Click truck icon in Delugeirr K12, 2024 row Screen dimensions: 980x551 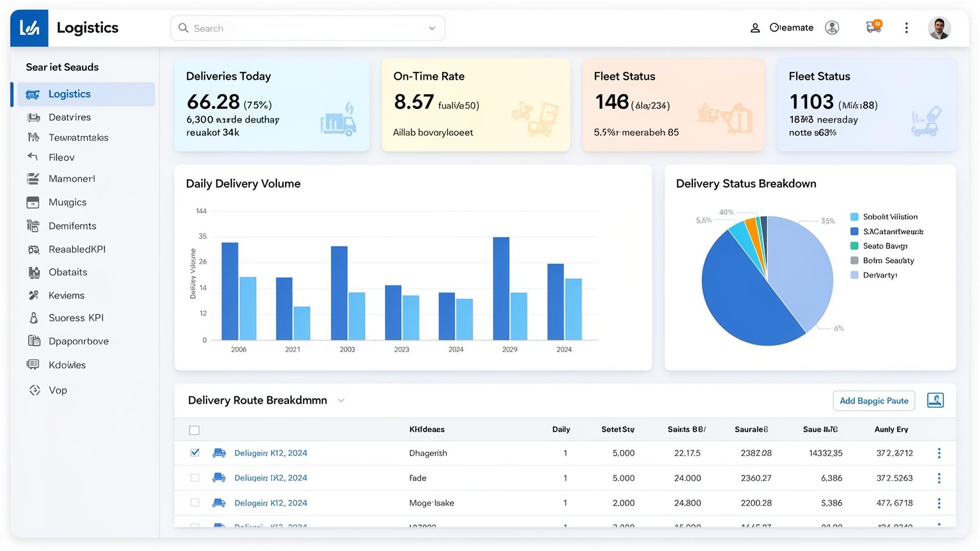(219, 453)
